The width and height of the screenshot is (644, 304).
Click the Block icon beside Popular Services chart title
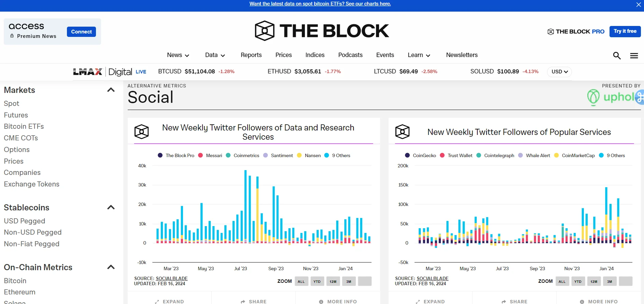click(402, 132)
